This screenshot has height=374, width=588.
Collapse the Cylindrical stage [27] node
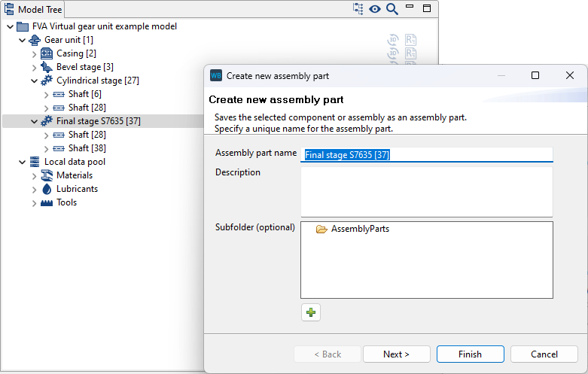35,81
